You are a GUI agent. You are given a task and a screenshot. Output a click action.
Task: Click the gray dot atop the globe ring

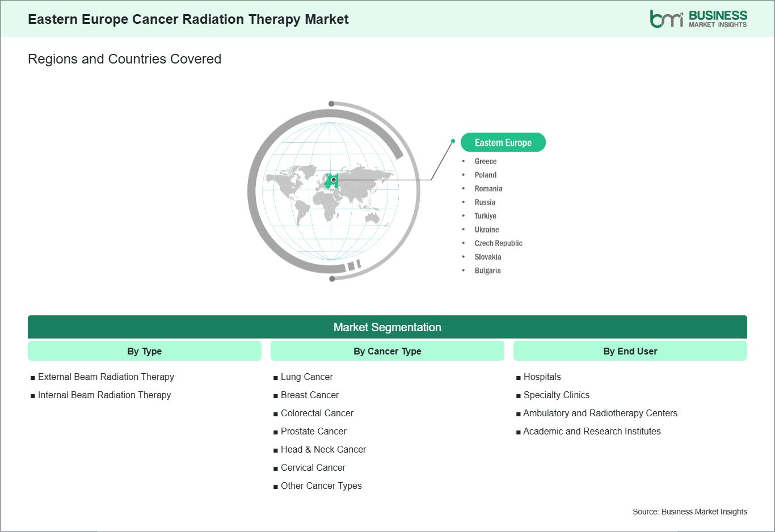coord(331,104)
